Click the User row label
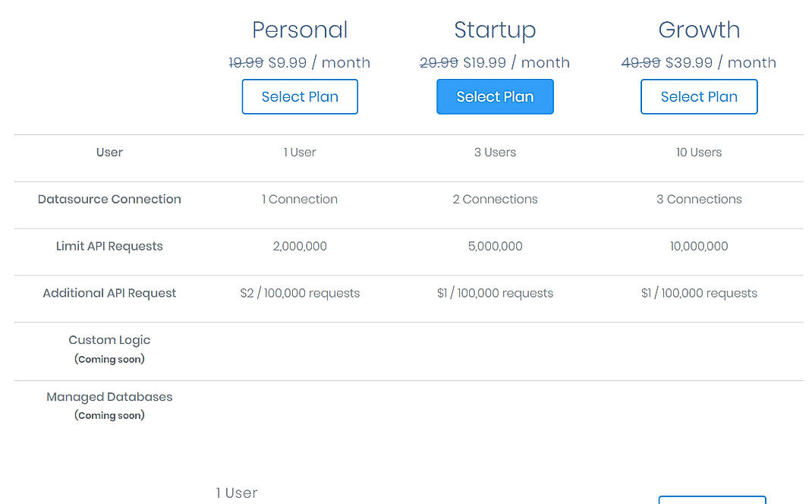Viewport: 812px width, 504px height. [109, 152]
